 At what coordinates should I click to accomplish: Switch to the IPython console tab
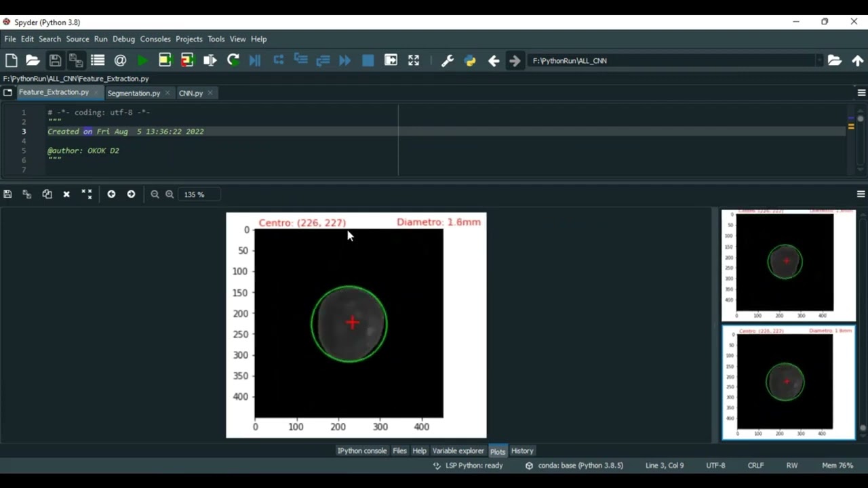pos(362,451)
